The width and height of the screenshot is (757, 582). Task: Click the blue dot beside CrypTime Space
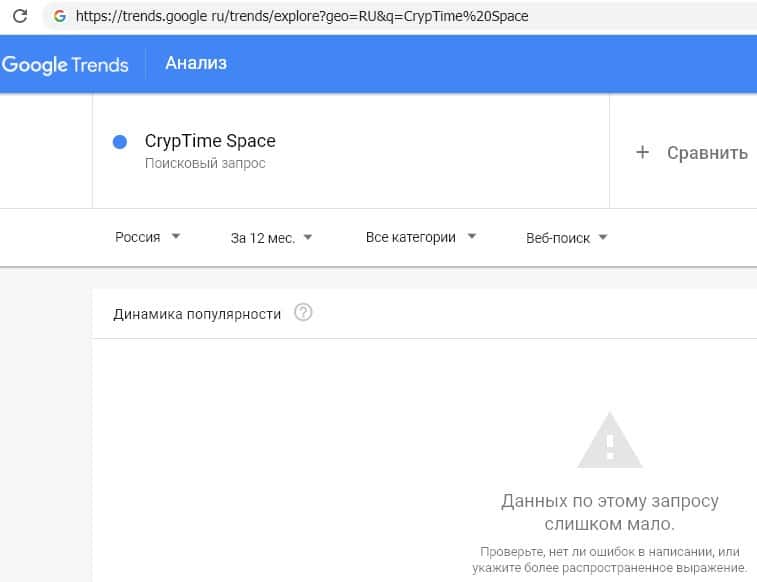click(120, 142)
